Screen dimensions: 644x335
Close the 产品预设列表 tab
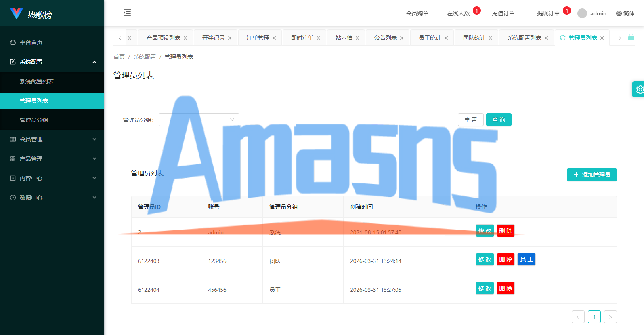tap(185, 38)
